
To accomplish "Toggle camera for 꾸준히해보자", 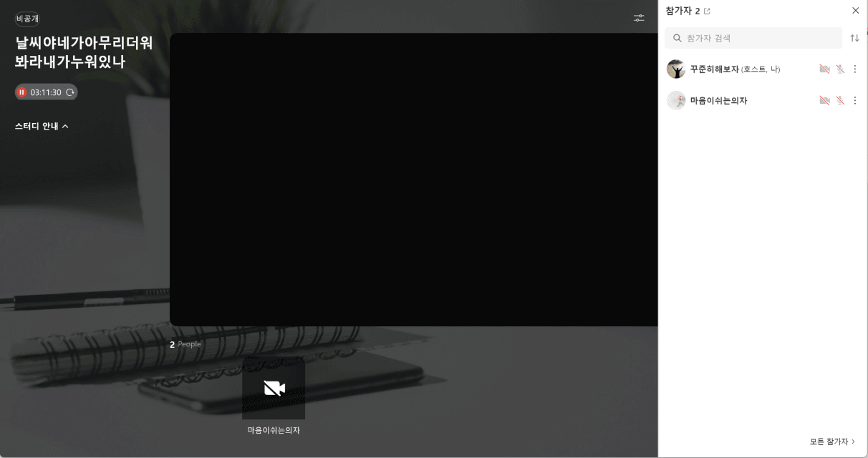I will pos(824,69).
